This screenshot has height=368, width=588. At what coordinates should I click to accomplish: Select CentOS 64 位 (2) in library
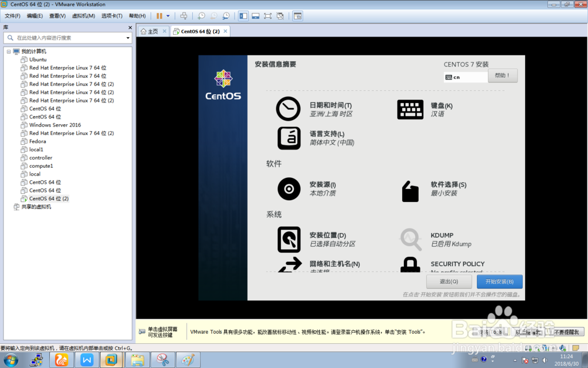tap(49, 198)
